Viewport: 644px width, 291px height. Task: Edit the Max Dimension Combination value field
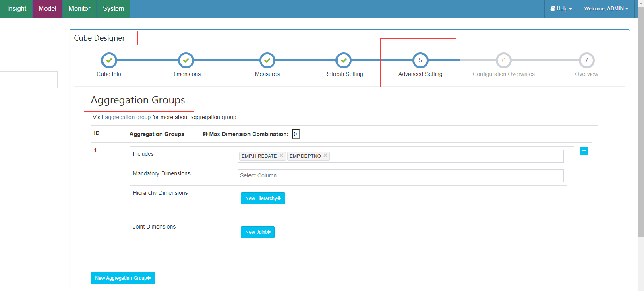(x=296, y=134)
